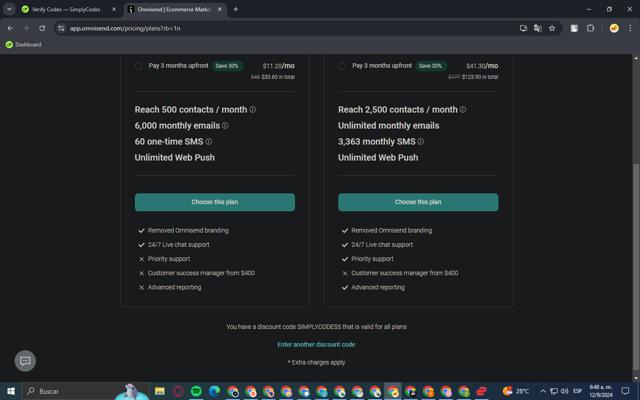This screenshot has width=640, height=400.
Task: Open Microsoft Edge from the taskbar
Action: click(214, 391)
